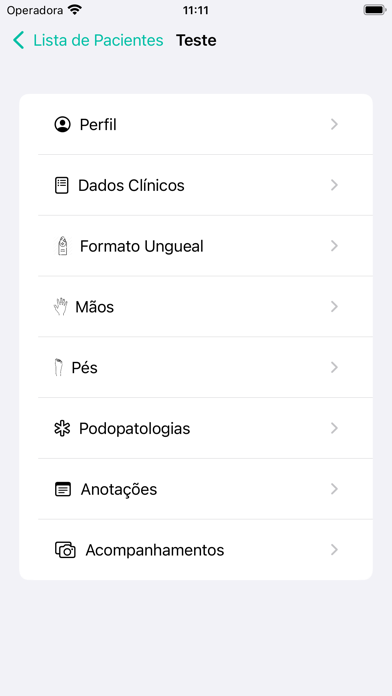The height and width of the screenshot is (696, 392).
Task: Select the Pés menu label
Action: tap(84, 368)
